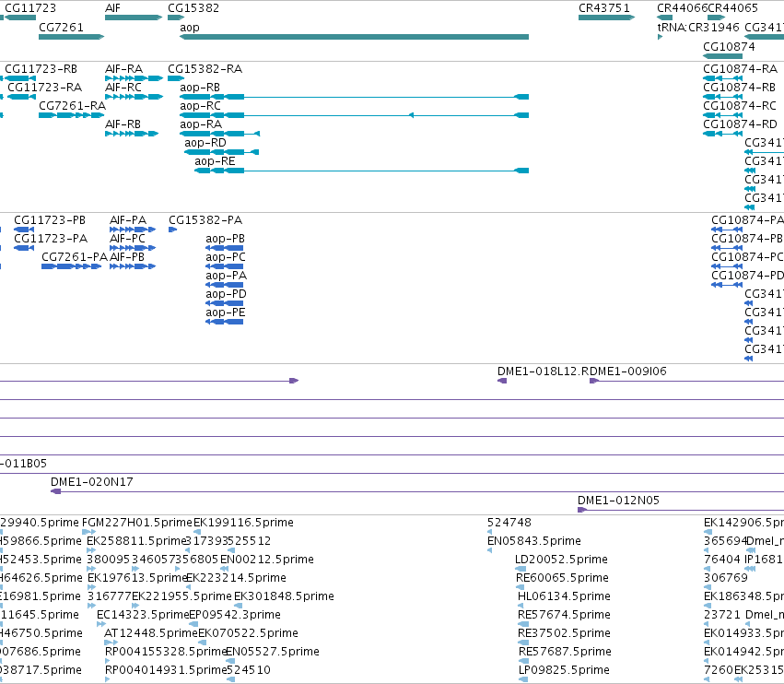This screenshot has height=684, width=784.
Task: Click the CR43751 gene label
Action: click(604, 8)
